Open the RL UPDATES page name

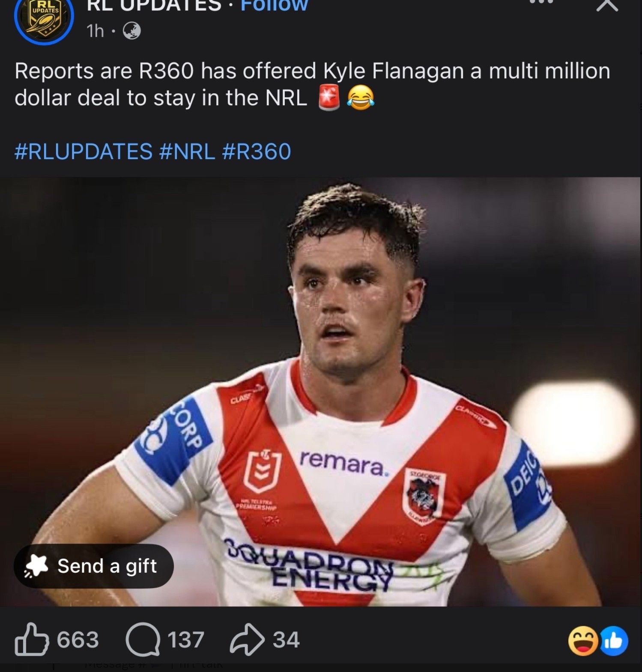[x=154, y=5]
